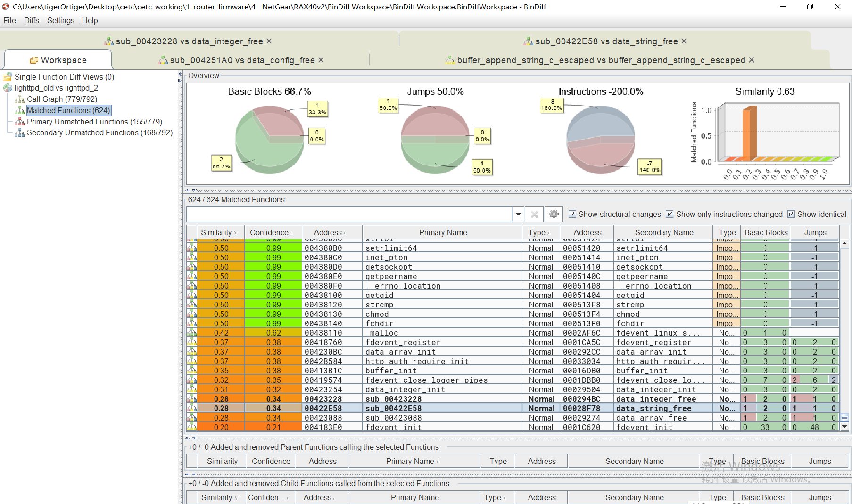Select lighttpd_old vs lighttpd_2 diff node
Viewport: 852px width, 504px height.
56,88
